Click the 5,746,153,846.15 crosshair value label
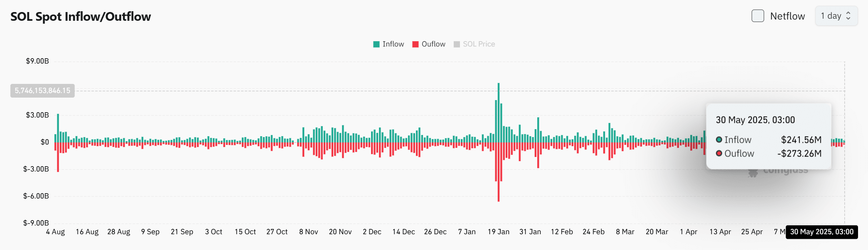The width and height of the screenshot is (868, 250). pos(42,91)
